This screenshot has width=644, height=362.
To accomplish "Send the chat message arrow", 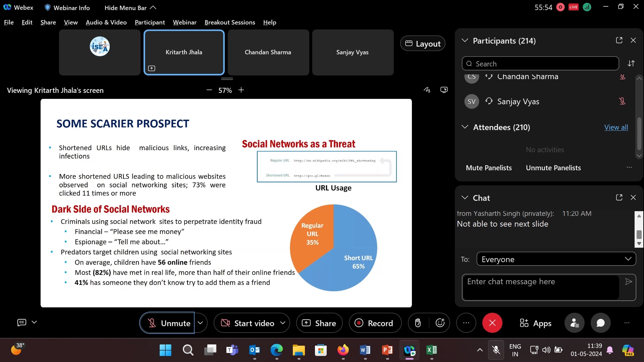I will [629, 282].
